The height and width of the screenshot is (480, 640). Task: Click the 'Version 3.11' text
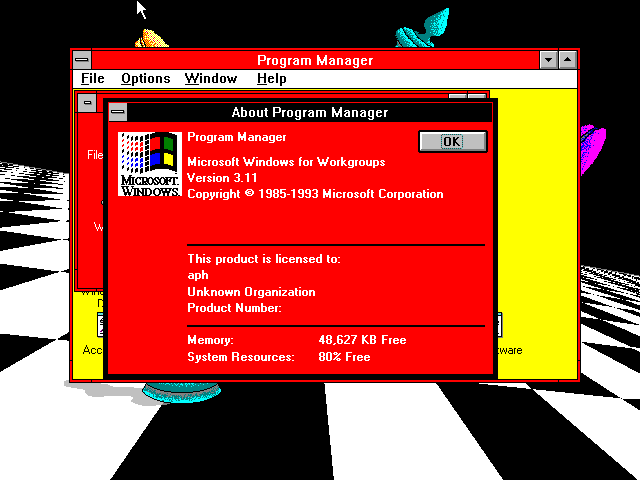click(222, 178)
